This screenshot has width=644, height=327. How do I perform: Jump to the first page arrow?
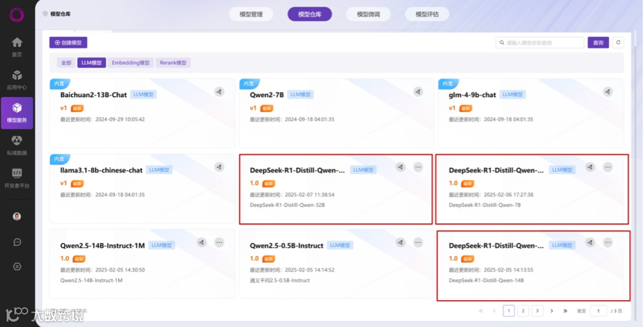coord(481,311)
